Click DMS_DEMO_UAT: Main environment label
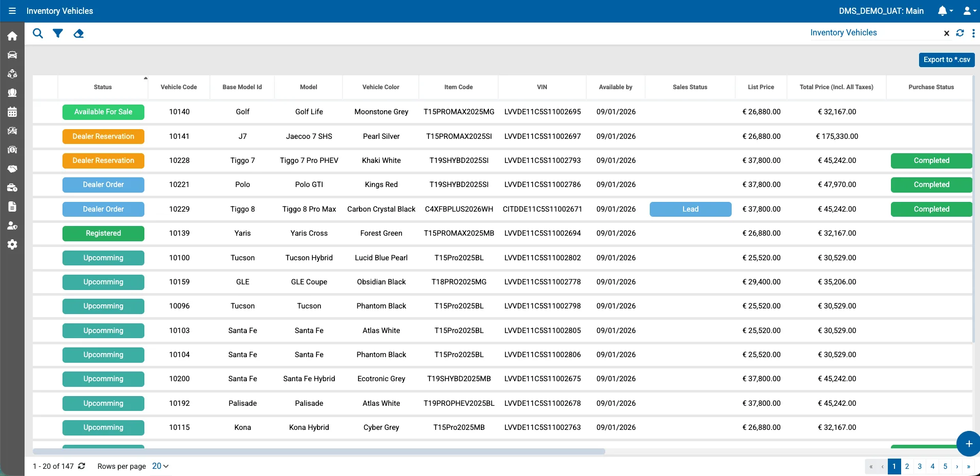The image size is (980, 476). pyautogui.click(x=881, y=11)
